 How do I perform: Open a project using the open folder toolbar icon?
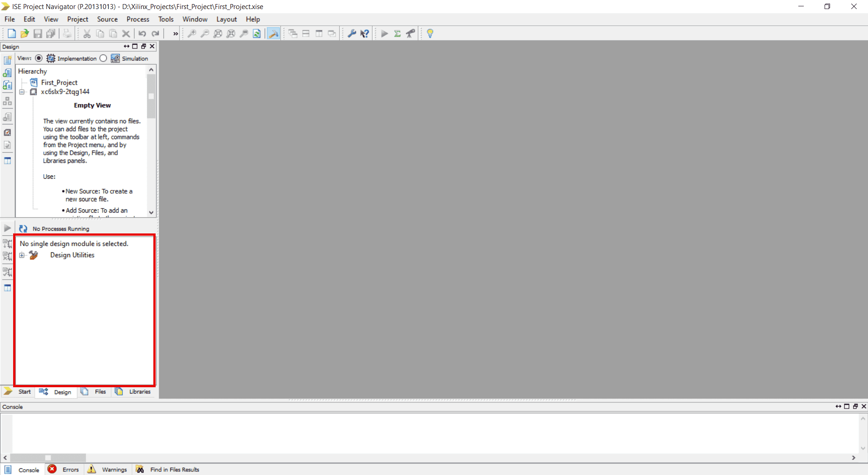point(24,33)
